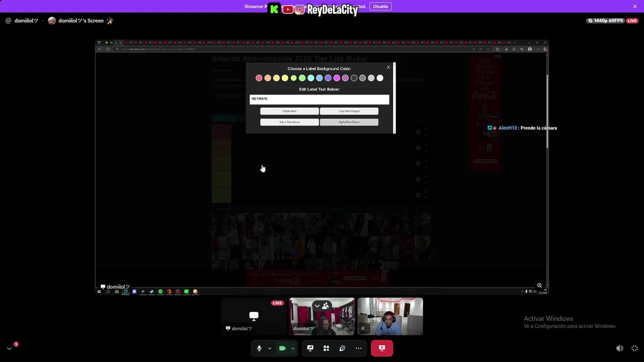Image resolution: width=644 pixels, height=362 pixels.
Task: Click the red stop watching stream button
Action: (382, 348)
